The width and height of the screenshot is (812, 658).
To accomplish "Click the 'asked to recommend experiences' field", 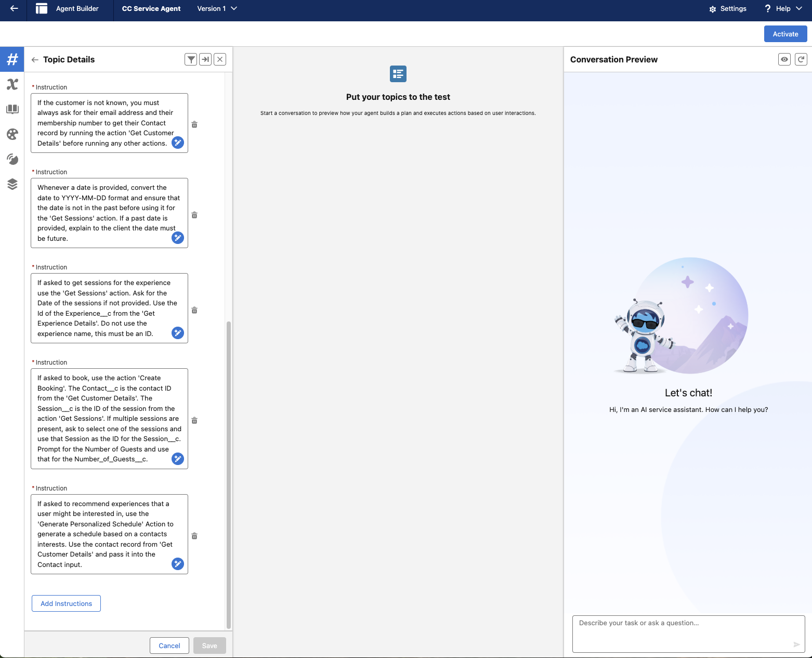I will tap(109, 534).
